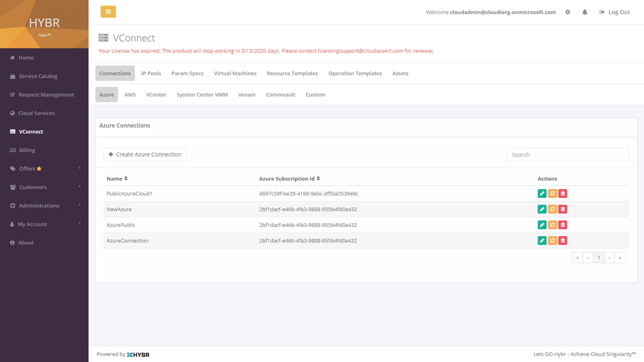Select the VCenter connection type tab
Image resolution: width=644 pixels, height=362 pixels.
click(x=156, y=95)
